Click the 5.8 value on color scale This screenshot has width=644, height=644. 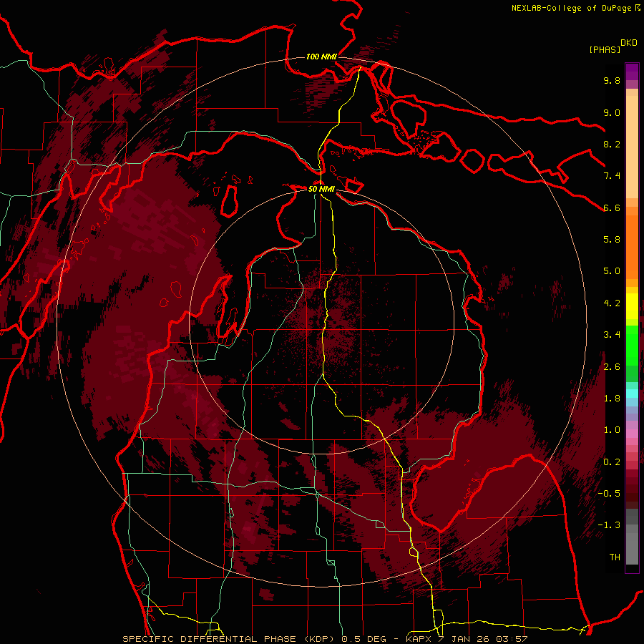[x=612, y=240]
